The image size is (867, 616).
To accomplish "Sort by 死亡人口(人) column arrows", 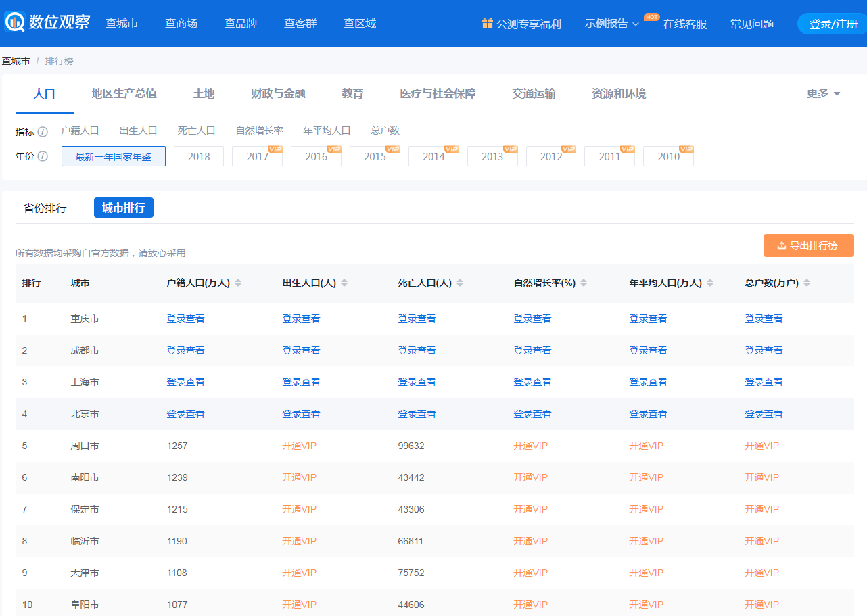I will point(460,283).
